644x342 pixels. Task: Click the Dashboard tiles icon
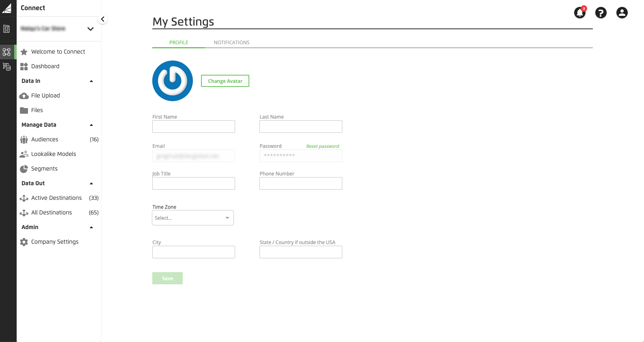(24, 66)
